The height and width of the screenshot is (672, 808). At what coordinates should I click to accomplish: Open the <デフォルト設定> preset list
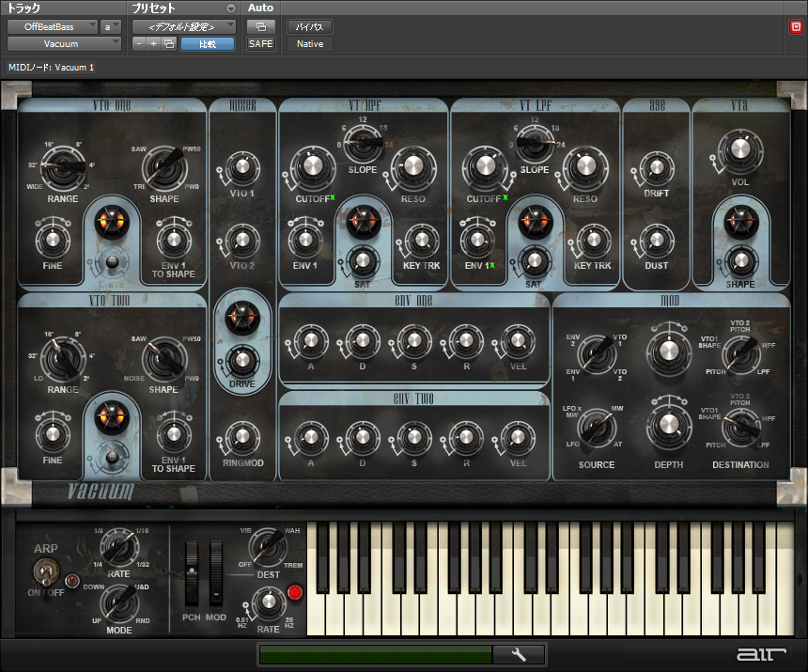click(x=184, y=27)
